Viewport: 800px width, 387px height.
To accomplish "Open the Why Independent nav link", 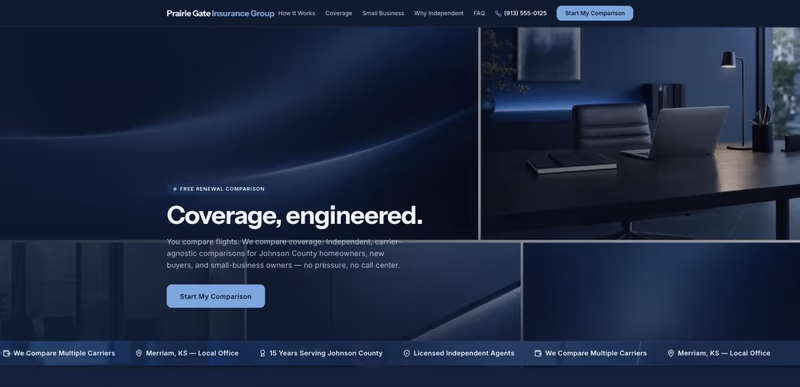I will (x=439, y=13).
